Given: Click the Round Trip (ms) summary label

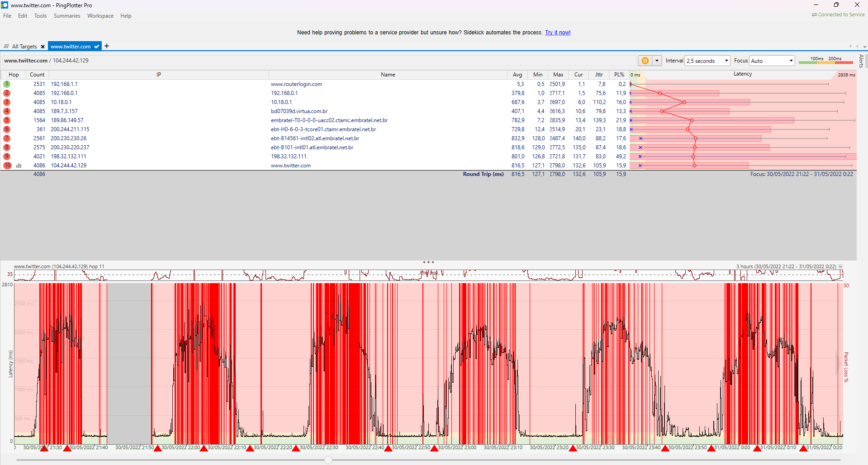Looking at the screenshot, I should pos(483,174).
